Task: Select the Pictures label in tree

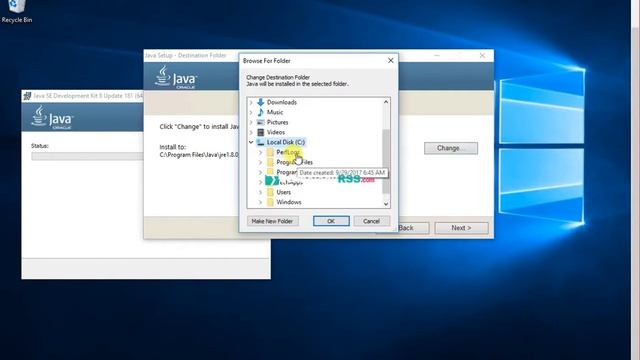Action: pyautogui.click(x=277, y=122)
